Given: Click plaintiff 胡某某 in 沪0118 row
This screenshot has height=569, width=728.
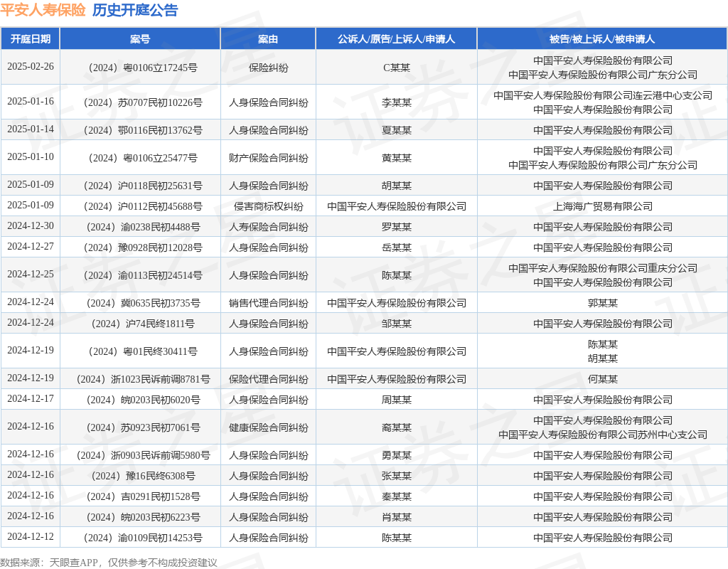Looking at the screenshot, I should point(397,186).
